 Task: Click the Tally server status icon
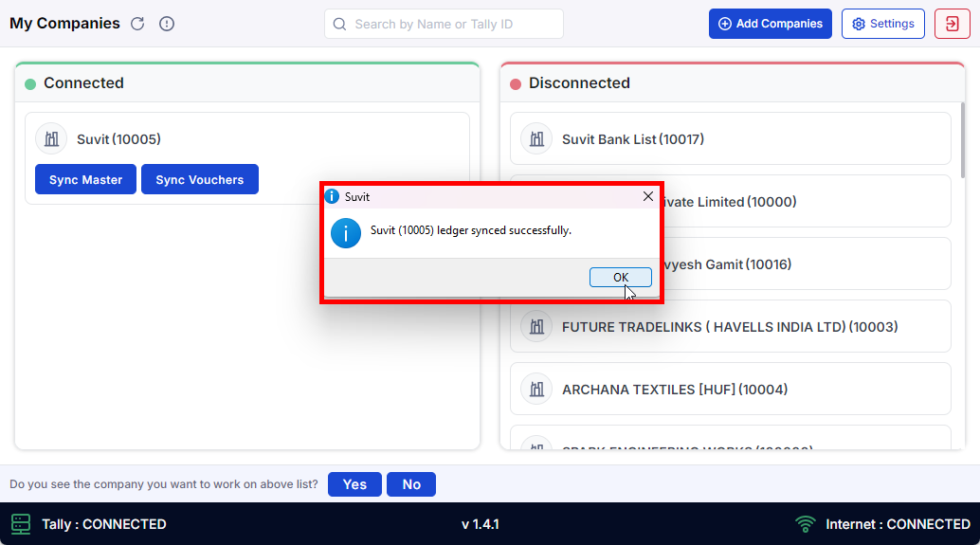[21, 524]
